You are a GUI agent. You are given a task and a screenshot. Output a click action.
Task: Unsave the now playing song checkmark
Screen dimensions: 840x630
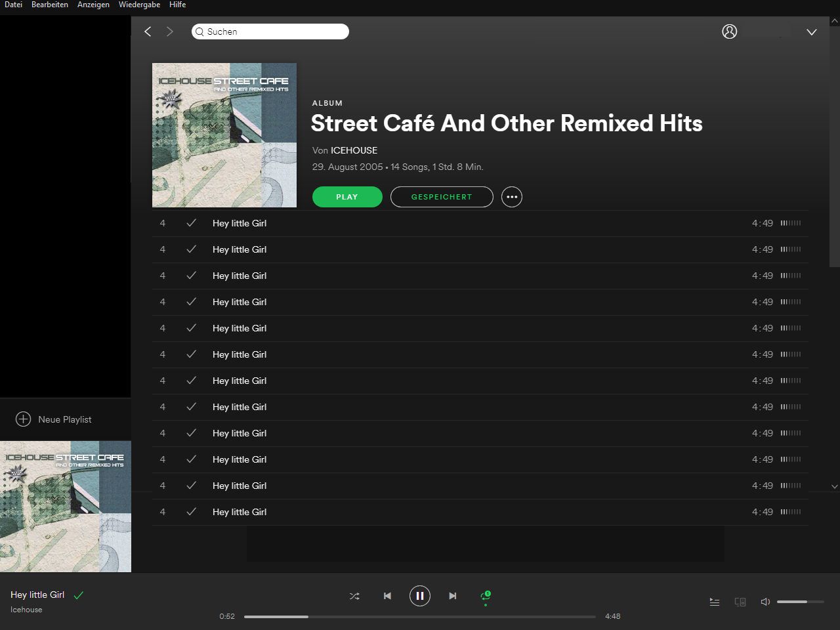(x=79, y=596)
